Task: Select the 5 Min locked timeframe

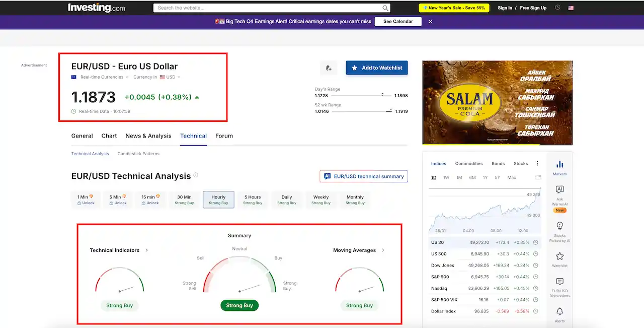Action: [x=118, y=200]
